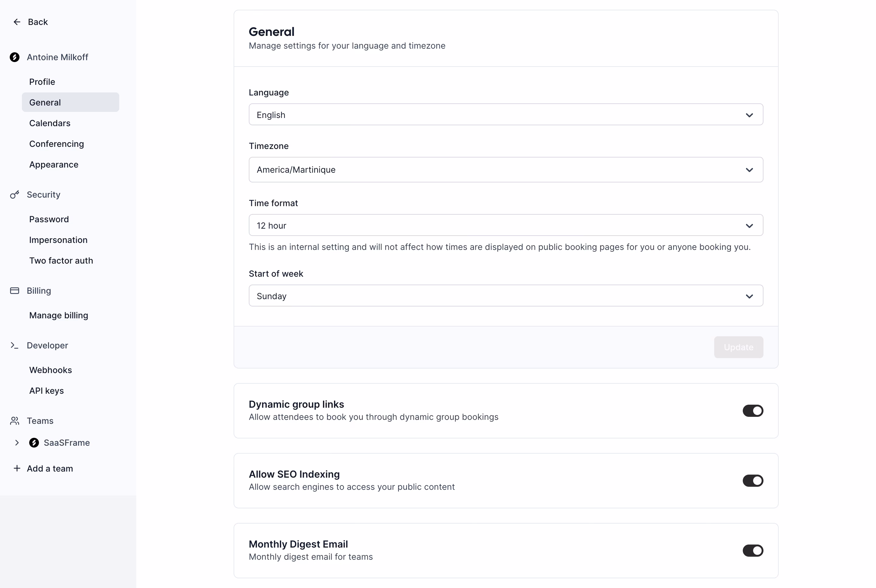Open Appearance settings

pyautogui.click(x=71, y=164)
